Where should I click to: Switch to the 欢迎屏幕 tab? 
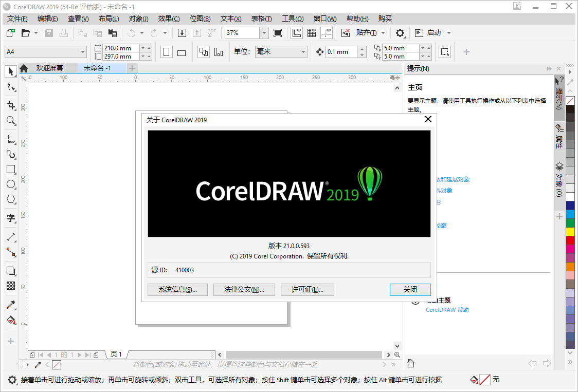click(x=50, y=68)
